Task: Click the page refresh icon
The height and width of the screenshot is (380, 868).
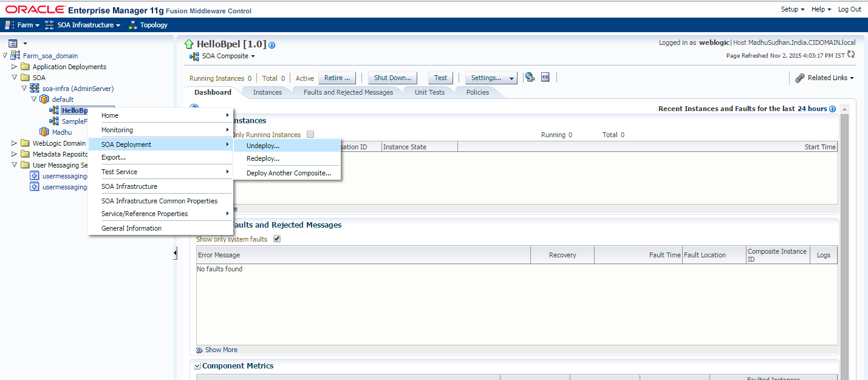Action: [851, 55]
